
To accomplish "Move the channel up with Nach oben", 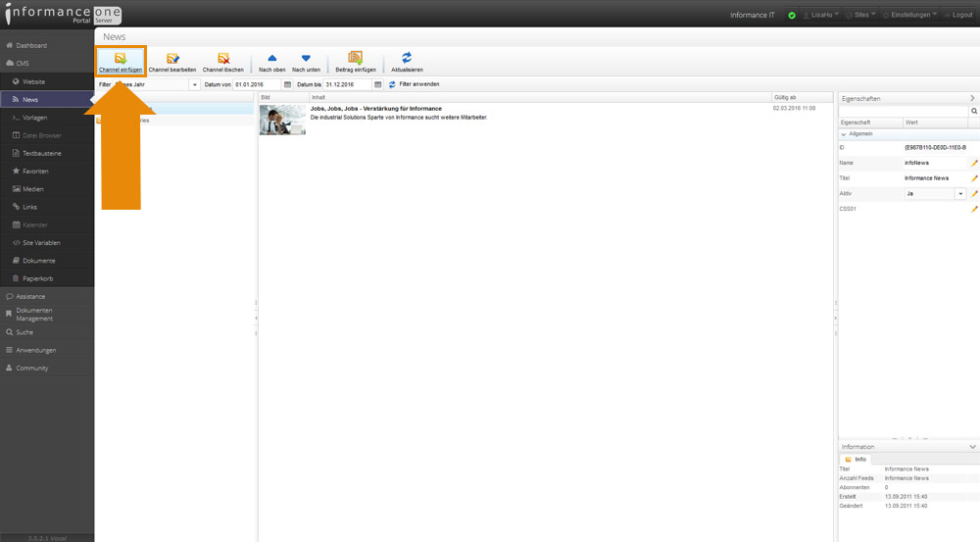I will pyautogui.click(x=271, y=62).
